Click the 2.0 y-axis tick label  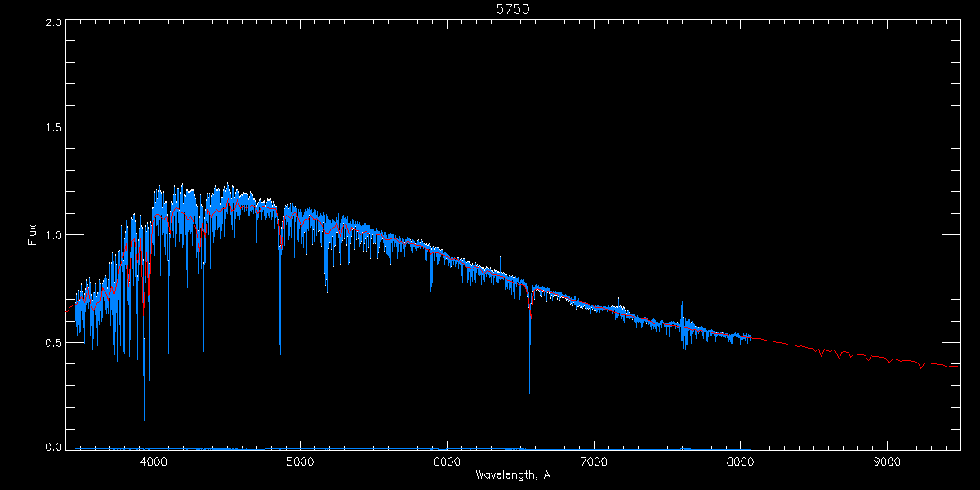point(54,23)
